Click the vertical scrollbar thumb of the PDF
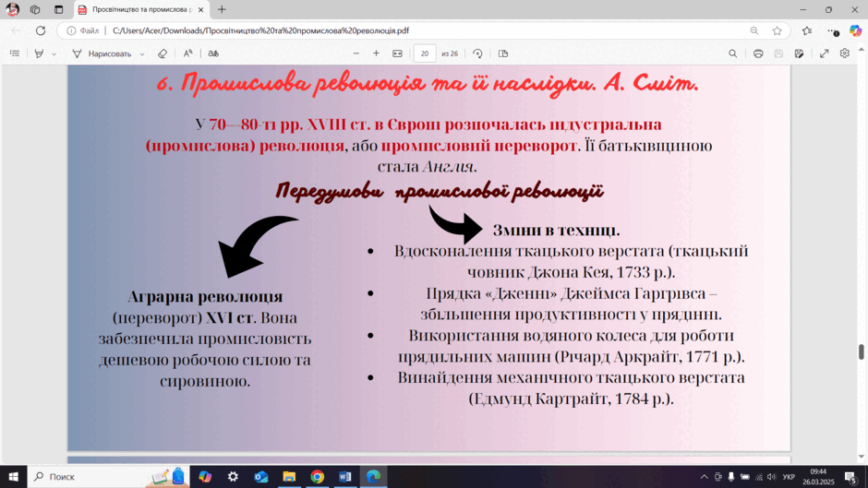Image resolution: width=868 pixels, height=488 pixels. click(x=862, y=351)
